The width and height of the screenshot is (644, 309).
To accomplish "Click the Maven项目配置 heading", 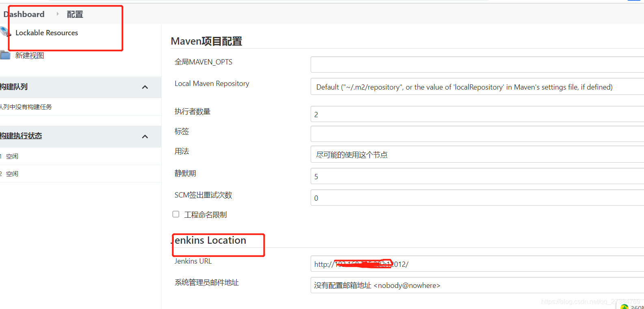I will coord(206,41).
